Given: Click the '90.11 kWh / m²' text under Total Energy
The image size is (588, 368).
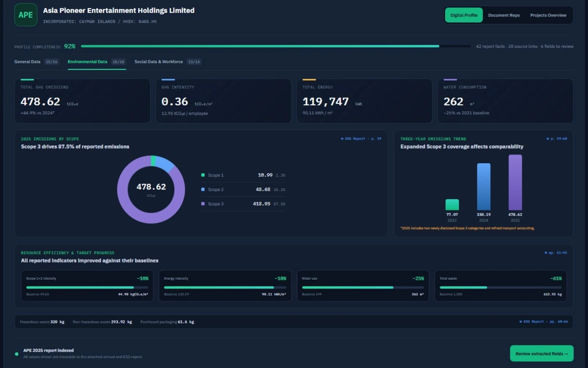Looking at the screenshot, I should (318, 113).
